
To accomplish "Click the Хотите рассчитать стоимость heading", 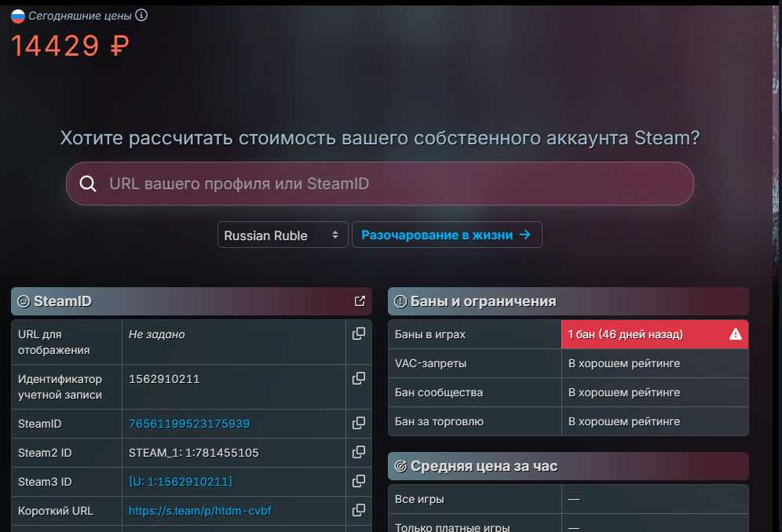I will pos(380,137).
